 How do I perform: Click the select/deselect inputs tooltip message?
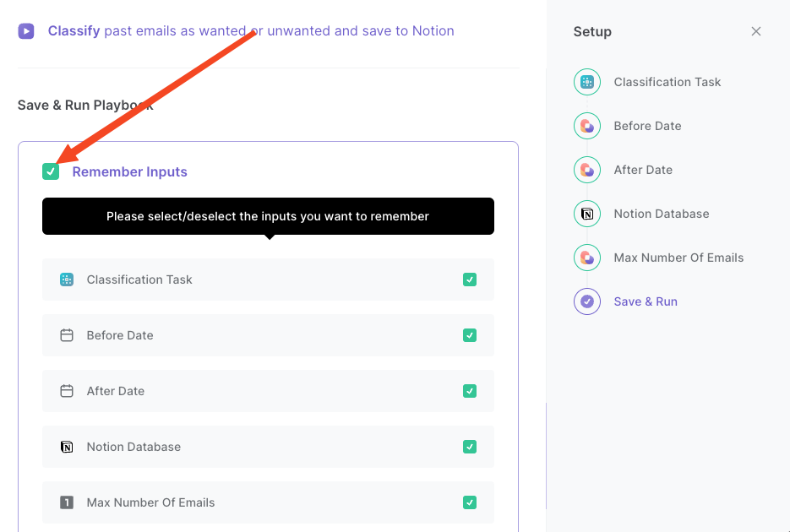268,216
